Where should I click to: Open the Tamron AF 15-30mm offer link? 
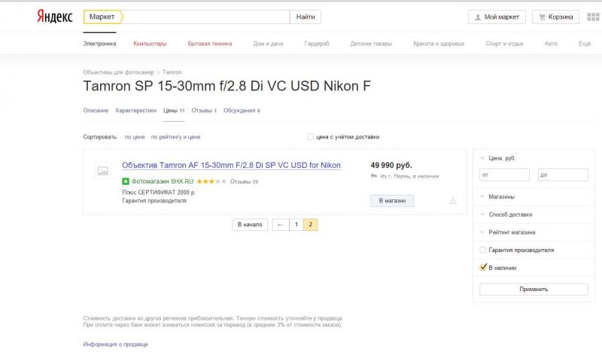click(x=231, y=165)
